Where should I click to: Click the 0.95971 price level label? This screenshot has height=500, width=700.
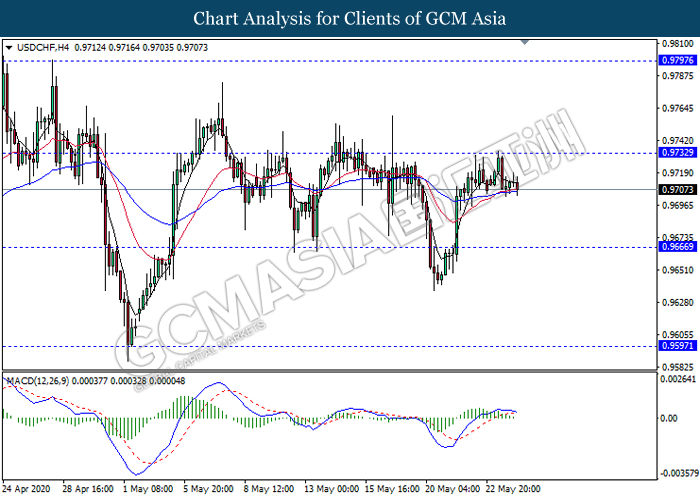(x=677, y=346)
